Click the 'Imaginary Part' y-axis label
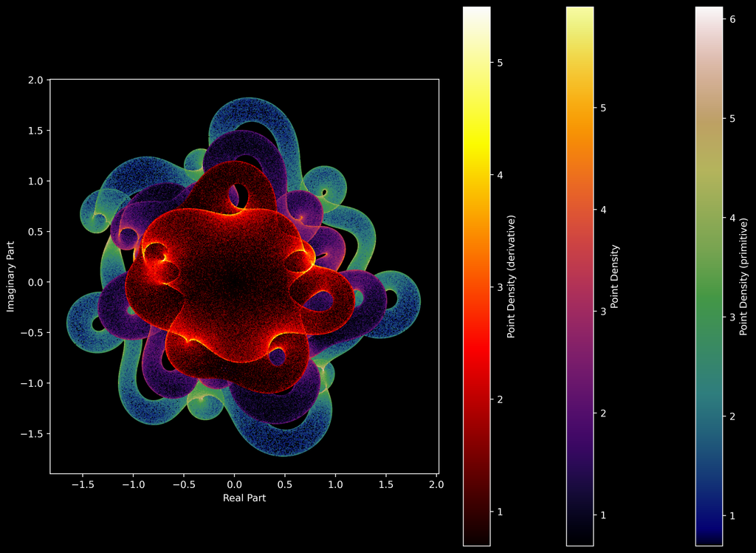Image resolution: width=756 pixels, height=553 pixels. (12, 275)
